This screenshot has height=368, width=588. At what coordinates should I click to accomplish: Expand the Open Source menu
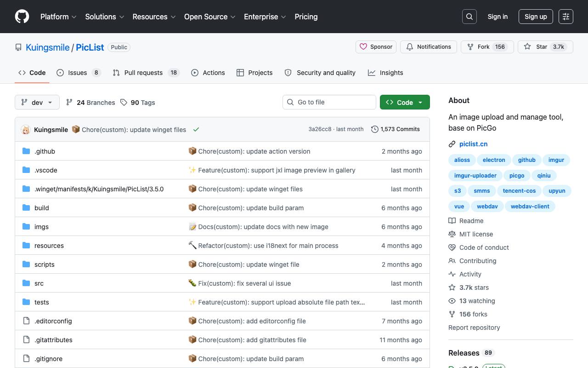[210, 17]
